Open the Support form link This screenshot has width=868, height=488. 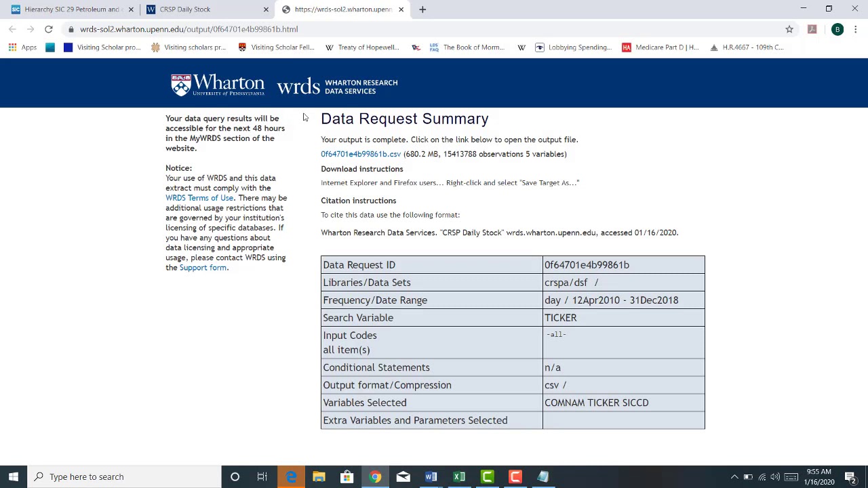click(203, 268)
